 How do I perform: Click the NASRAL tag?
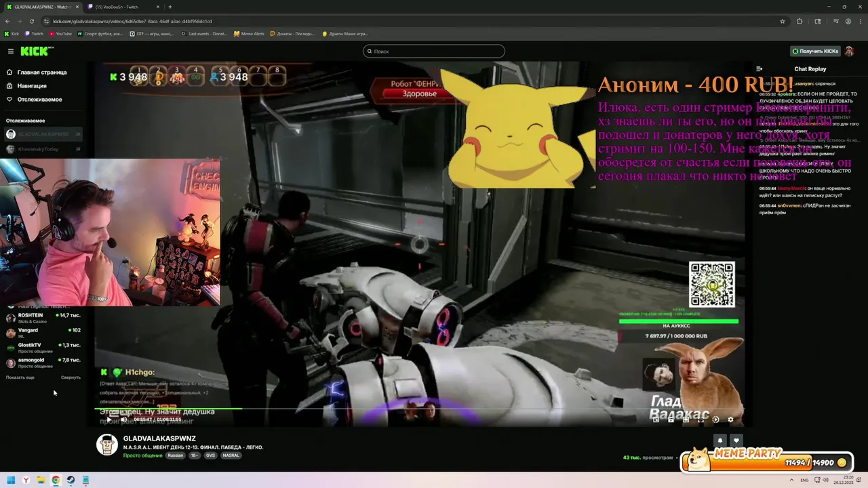[x=231, y=455]
